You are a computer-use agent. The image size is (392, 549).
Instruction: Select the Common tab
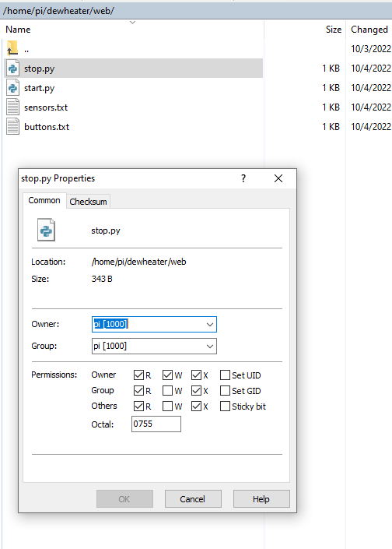coord(44,200)
